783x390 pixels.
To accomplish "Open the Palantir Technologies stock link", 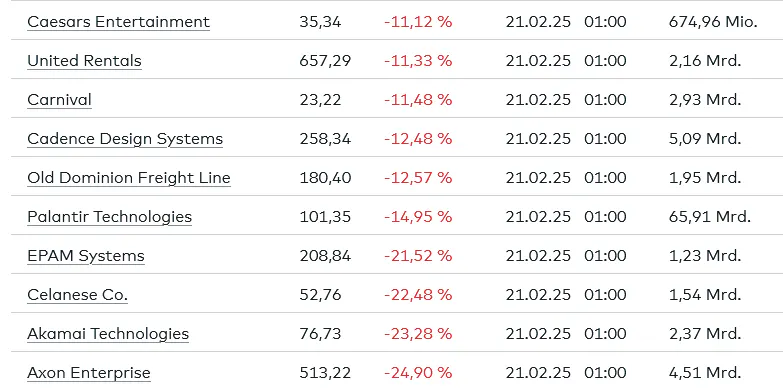I will [x=109, y=217].
